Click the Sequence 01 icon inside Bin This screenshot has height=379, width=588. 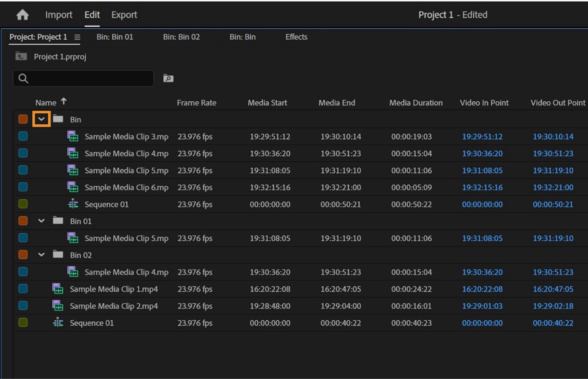point(73,204)
